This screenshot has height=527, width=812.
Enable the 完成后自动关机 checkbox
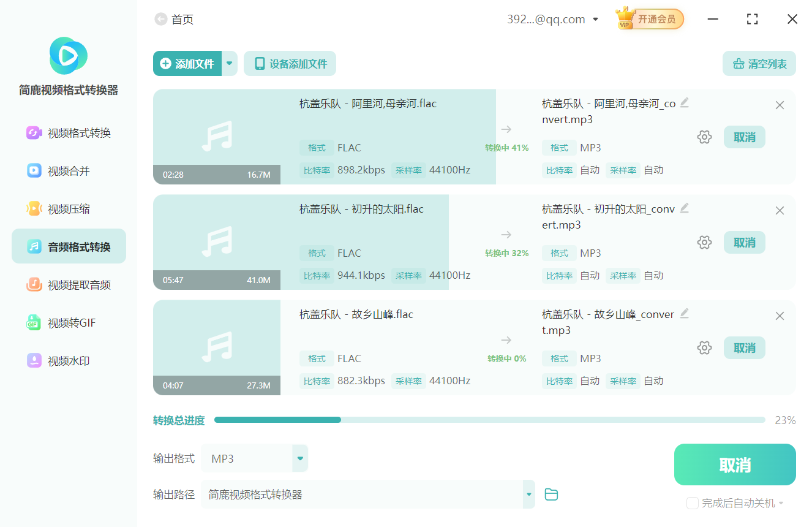pyautogui.click(x=692, y=503)
